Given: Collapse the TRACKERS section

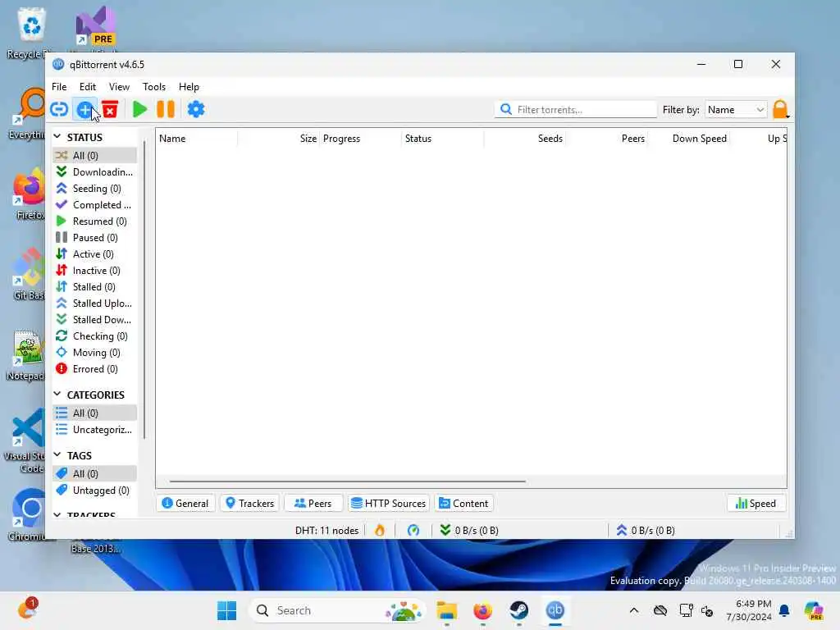Looking at the screenshot, I should [x=57, y=515].
